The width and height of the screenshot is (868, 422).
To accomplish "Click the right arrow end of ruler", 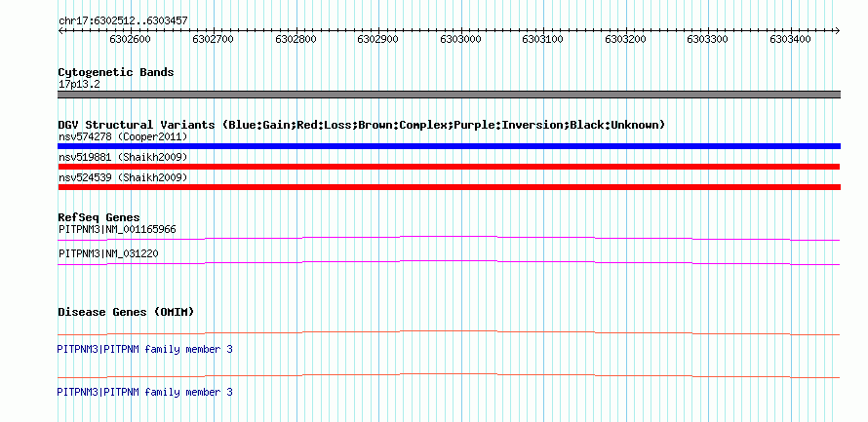I will pos(838,31).
